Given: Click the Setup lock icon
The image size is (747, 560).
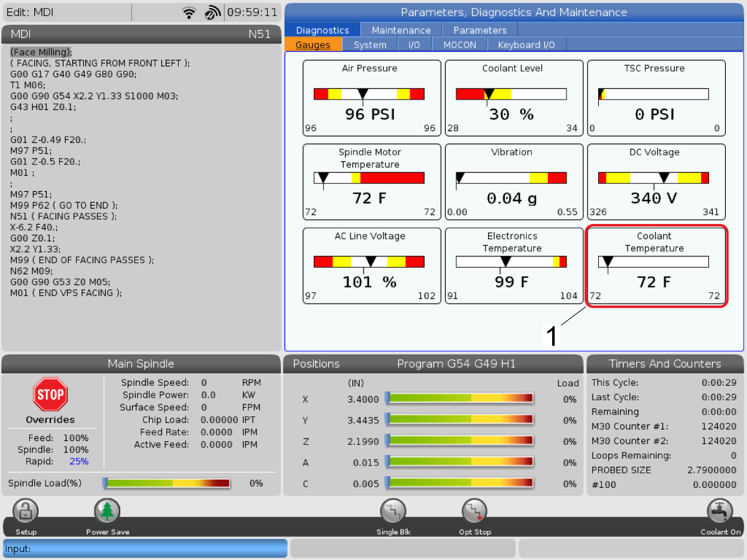Looking at the screenshot, I should 26,511.
